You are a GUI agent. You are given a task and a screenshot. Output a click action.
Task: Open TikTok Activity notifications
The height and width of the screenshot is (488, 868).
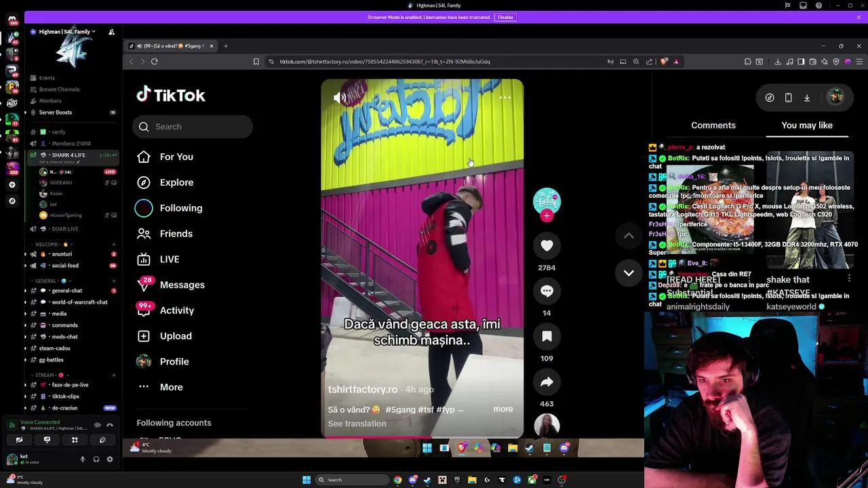tap(176, 310)
